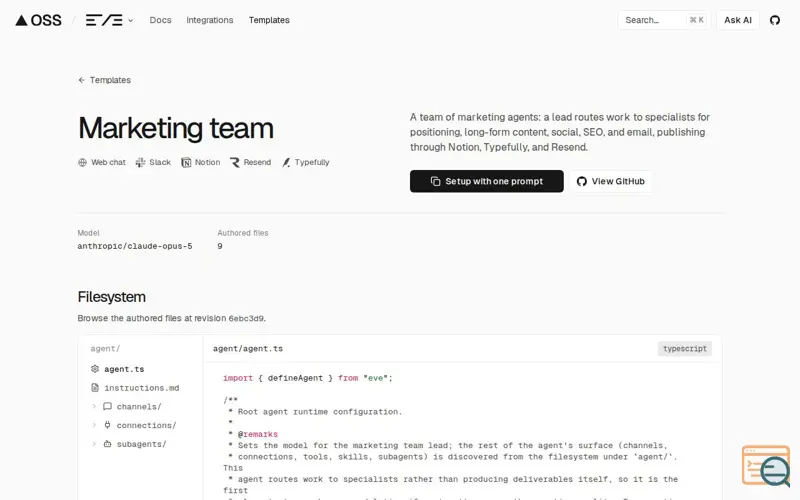Click the subagents/ robot icon
Image resolution: width=800 pixels, height=500 pixels.
tap(107, 444)
